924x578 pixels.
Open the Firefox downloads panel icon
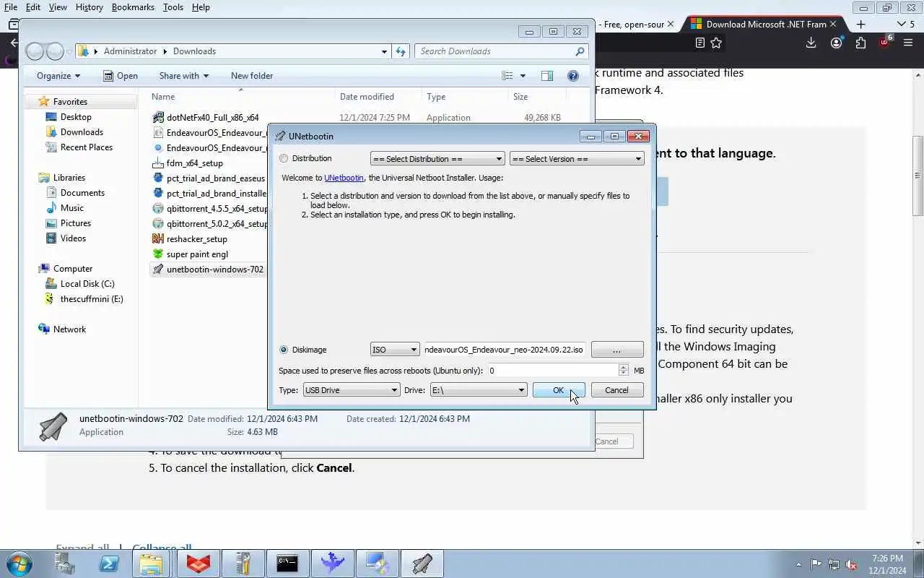point(811,43)
